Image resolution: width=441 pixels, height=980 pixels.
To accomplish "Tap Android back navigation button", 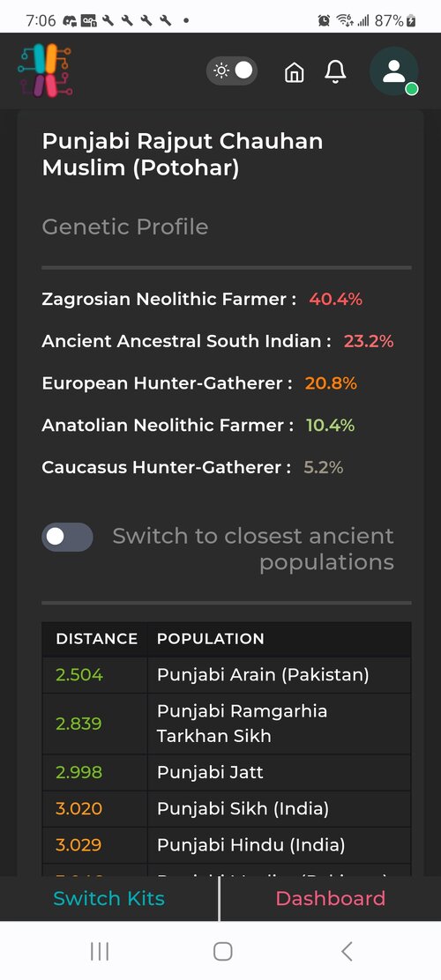I will (347, 951).
